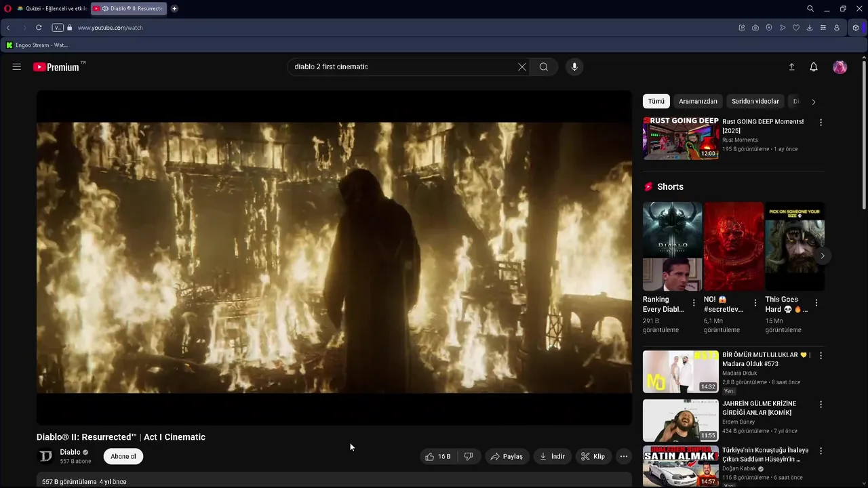Open the YouTube guide hamburger menu

pyautogui.click(x=17, y=66)
